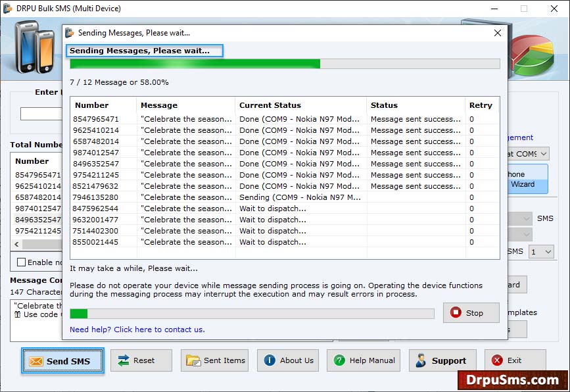
Task: Click the dialog title bar app icon
Action: (x=70, y=33)
